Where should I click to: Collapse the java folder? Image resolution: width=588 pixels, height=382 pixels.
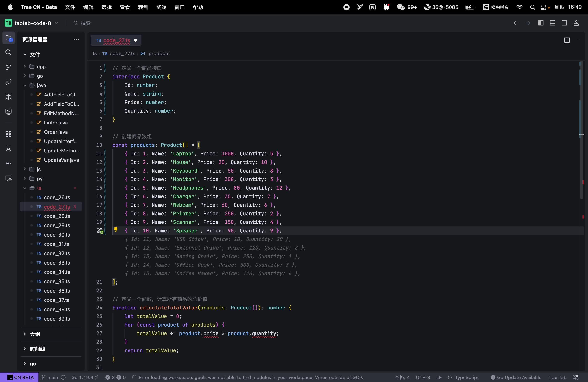pyautogui.click(x=25, y=85)
